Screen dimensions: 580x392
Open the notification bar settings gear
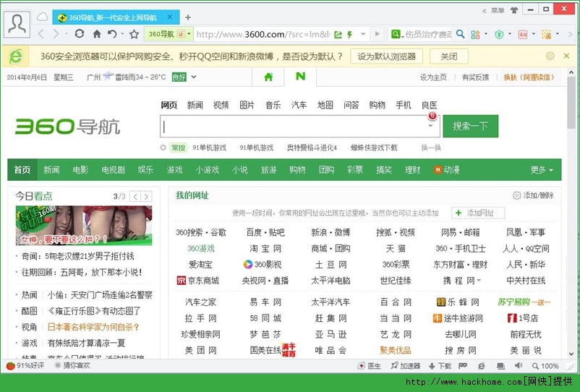pyautogui.click(x=550, y=56)
